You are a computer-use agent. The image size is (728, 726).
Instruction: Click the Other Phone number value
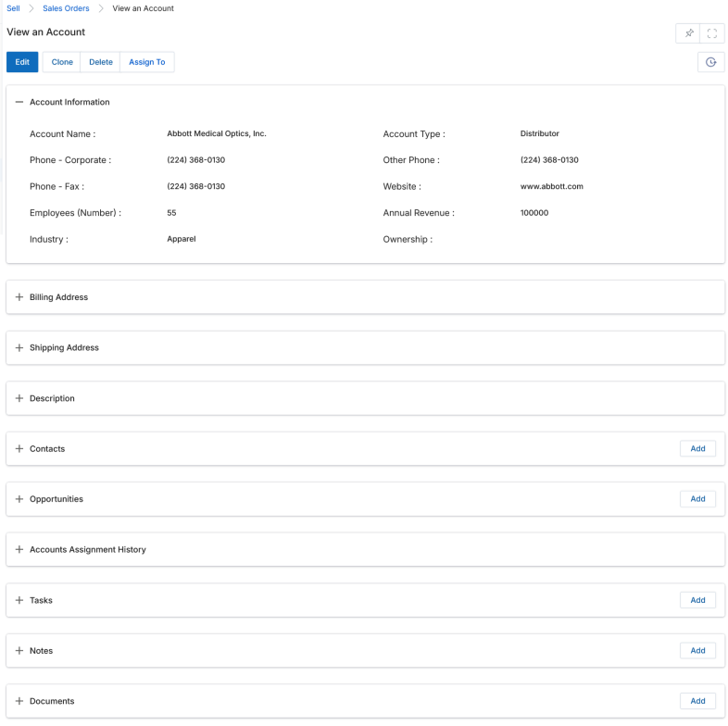(549, 160)
